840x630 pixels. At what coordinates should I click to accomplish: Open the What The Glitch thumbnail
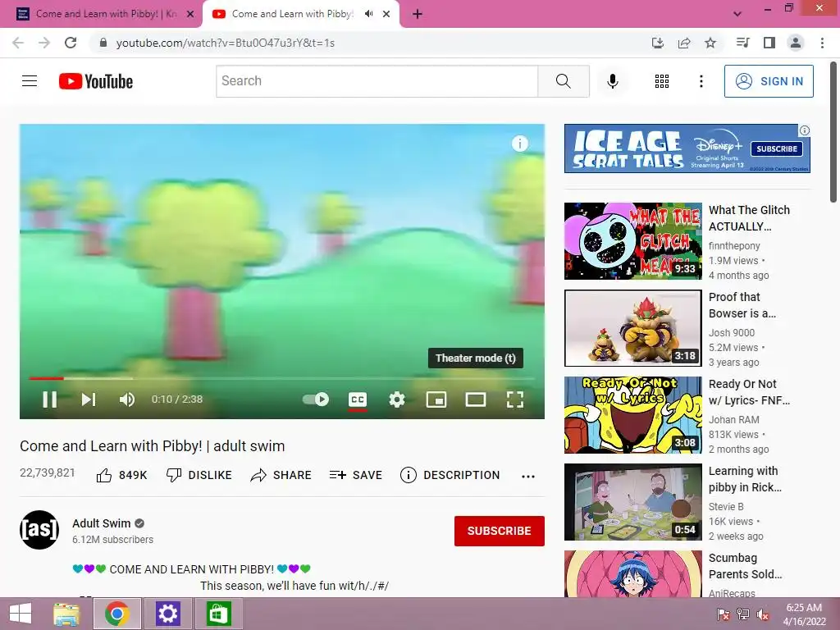pyautogui.click(x=632, y=241)
